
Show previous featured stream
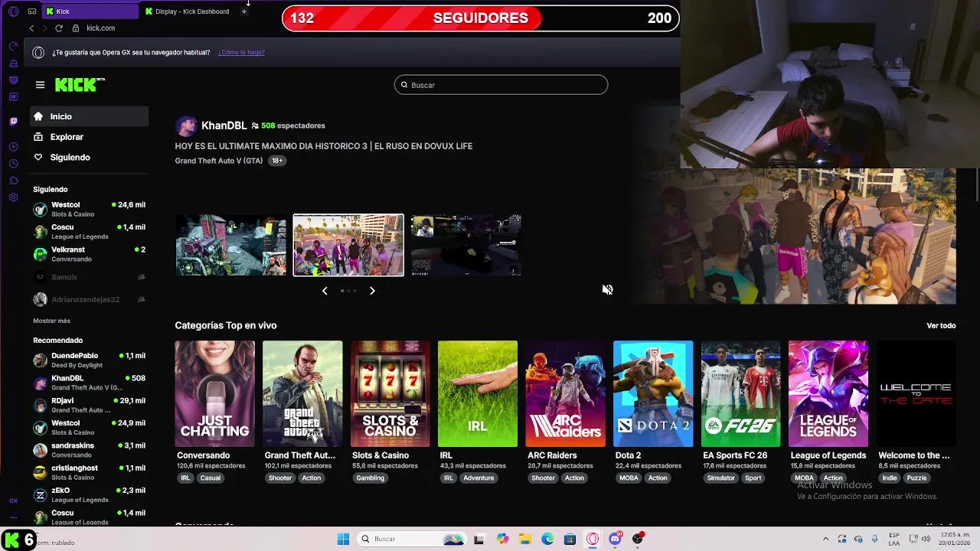click(325, 291)
